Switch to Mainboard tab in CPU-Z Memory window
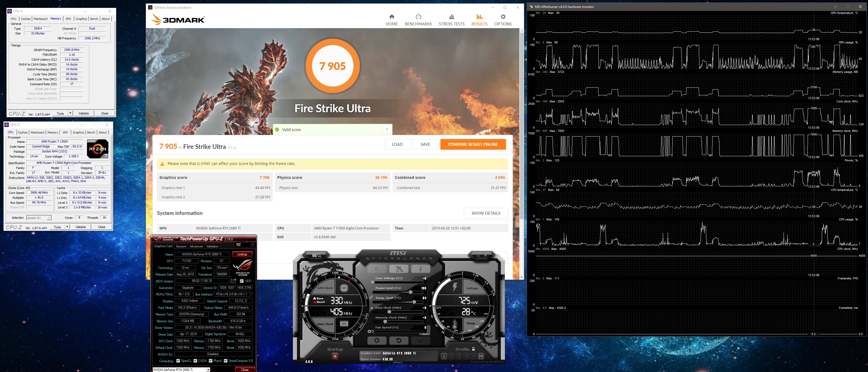 40,19
